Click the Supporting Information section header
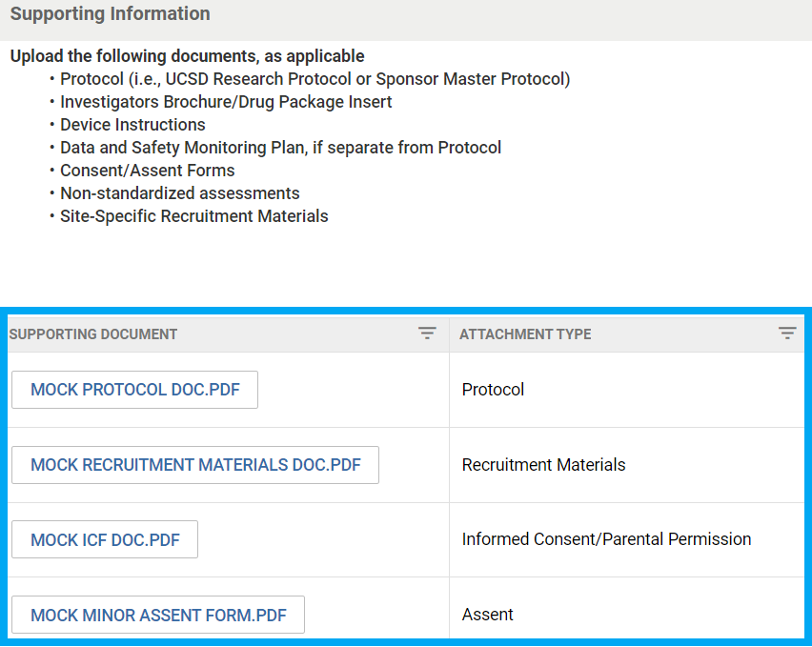812x647 pixels. 111,14
